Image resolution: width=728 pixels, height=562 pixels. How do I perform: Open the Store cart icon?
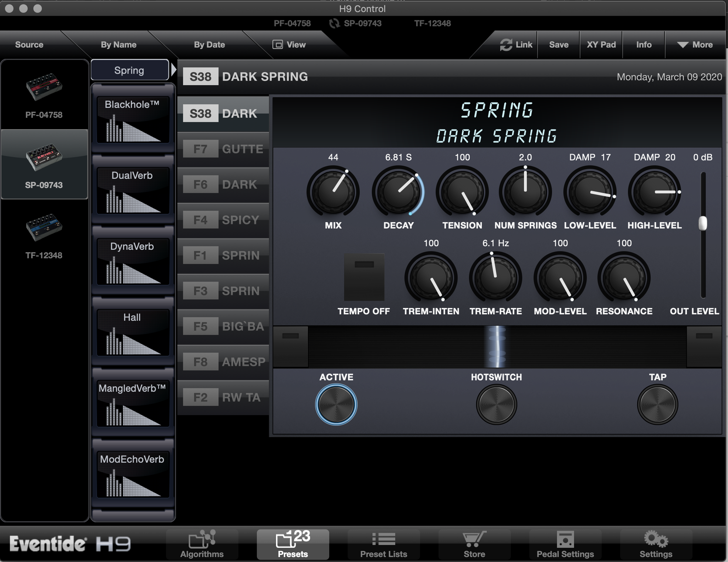pos(474,540)
